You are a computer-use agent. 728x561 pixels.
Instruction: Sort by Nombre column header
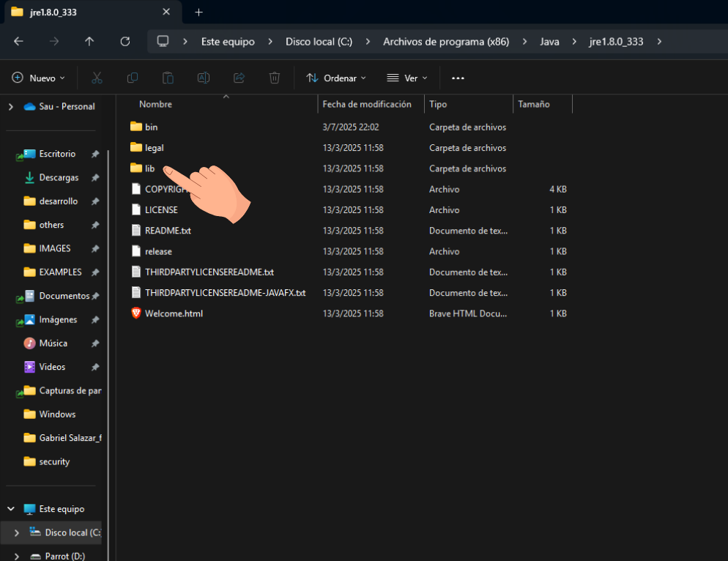pyautogui.click(x=155, y=105)
